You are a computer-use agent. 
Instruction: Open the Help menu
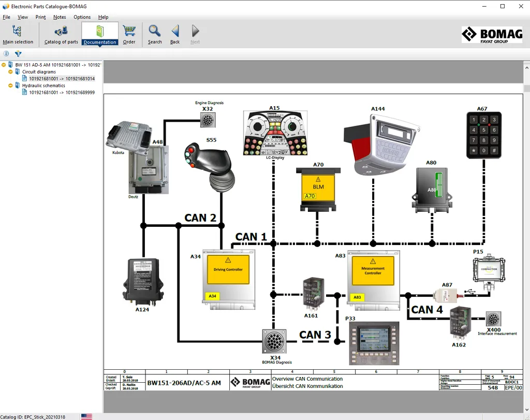(x=103, y=17)
